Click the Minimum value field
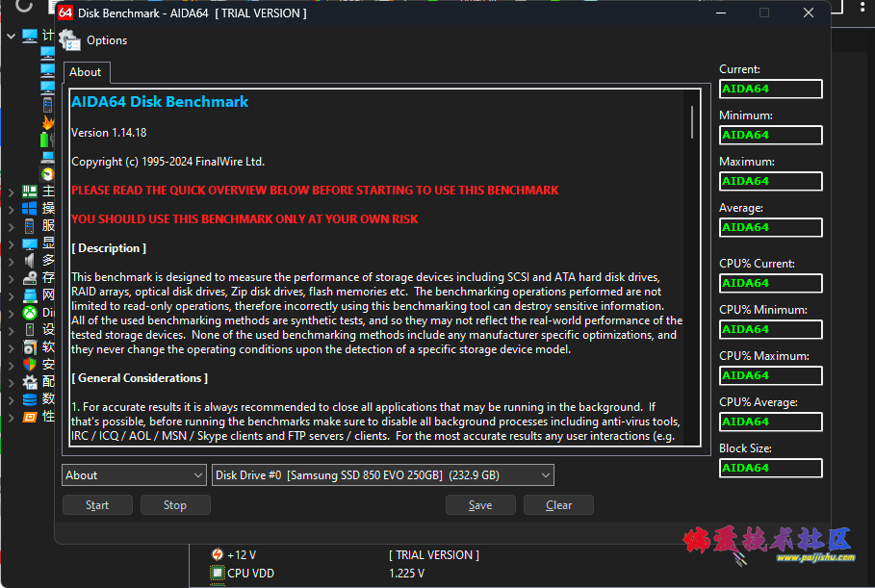This screenshot has height=588, width=875. click(771, 135)
